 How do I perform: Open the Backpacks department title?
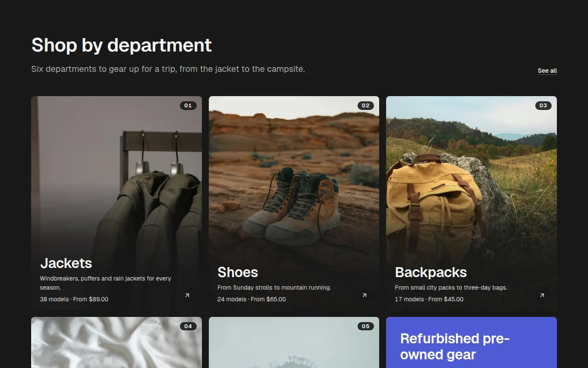pyautogui.click(x=431, y=272)
